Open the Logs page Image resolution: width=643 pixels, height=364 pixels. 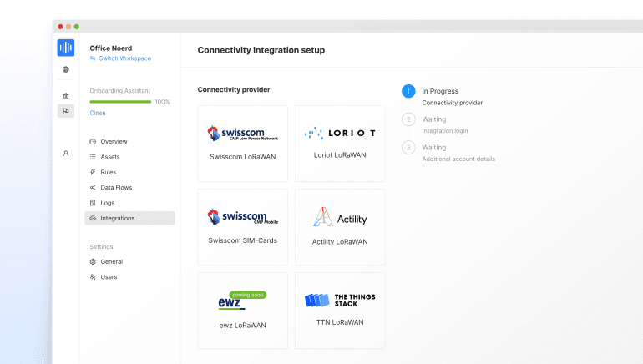(x=129, y=203)
